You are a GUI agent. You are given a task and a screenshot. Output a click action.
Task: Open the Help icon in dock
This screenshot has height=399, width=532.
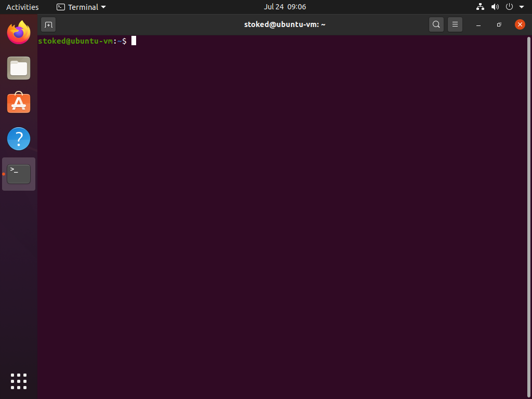pyautogui.click(x=19, y=139)
